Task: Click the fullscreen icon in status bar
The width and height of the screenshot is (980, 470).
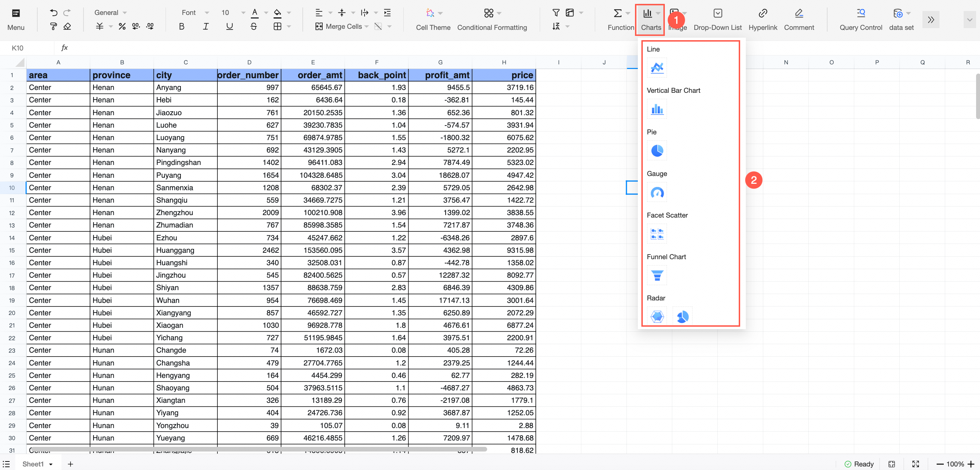Action: coord(916,464)
